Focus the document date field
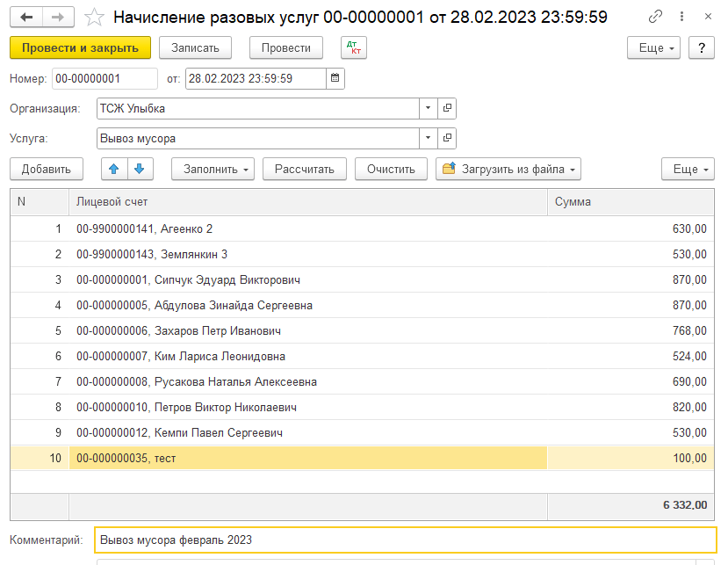Image resolution: width=728 pixels, height=565 pixels. (256, 78)
